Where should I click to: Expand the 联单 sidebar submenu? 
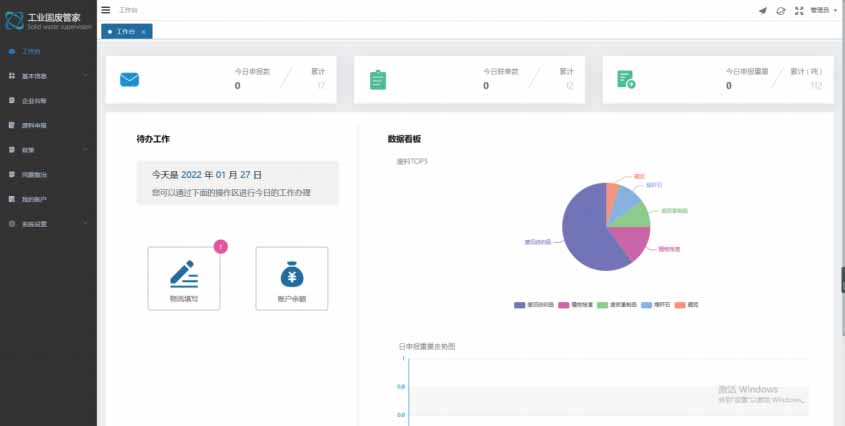pos(47,150)
